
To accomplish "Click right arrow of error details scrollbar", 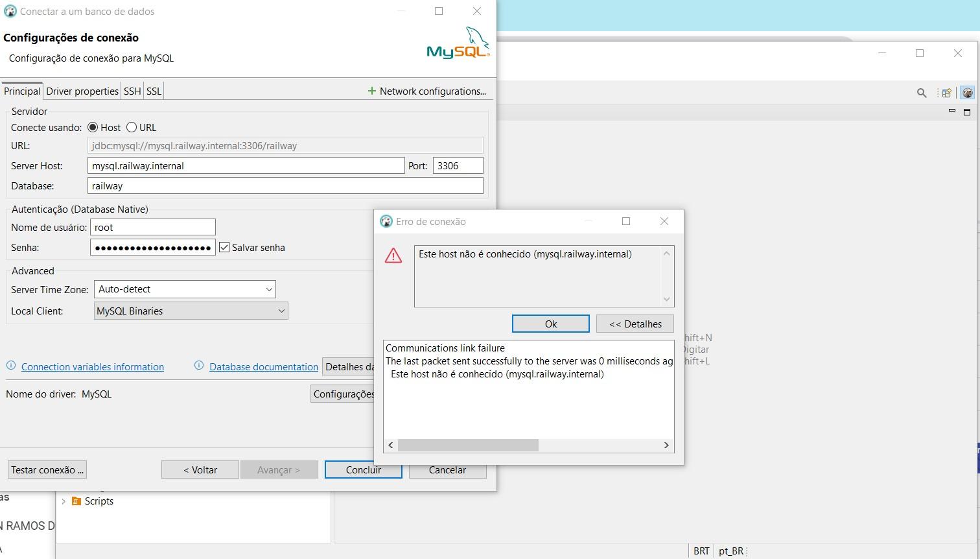I will [666, 445].
